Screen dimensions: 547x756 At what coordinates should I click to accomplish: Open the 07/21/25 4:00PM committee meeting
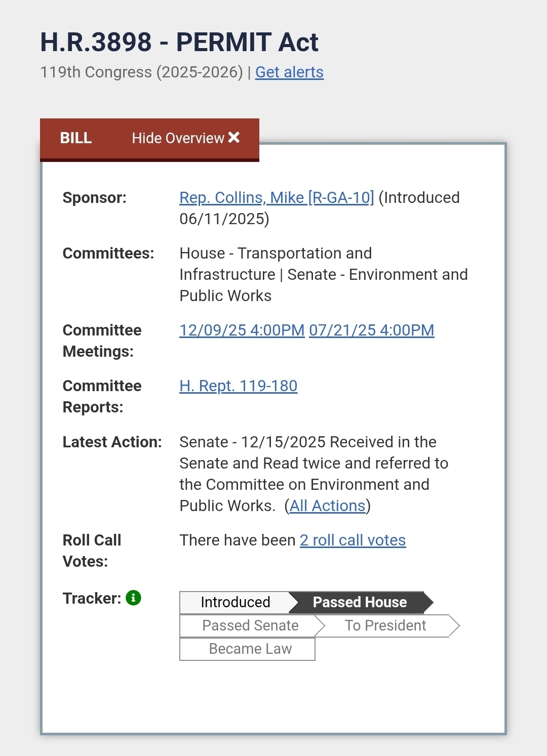pyautogui.click(x=371, y=330)
